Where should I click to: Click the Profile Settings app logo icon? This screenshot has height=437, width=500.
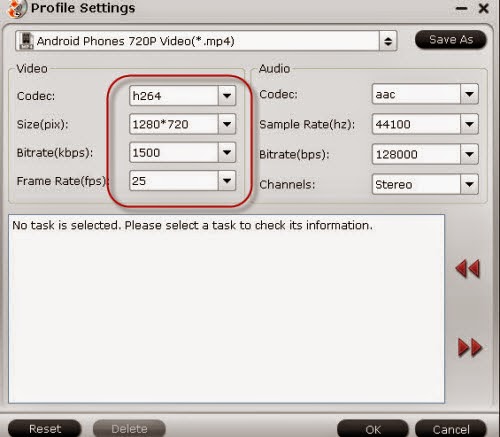(17, 8)
